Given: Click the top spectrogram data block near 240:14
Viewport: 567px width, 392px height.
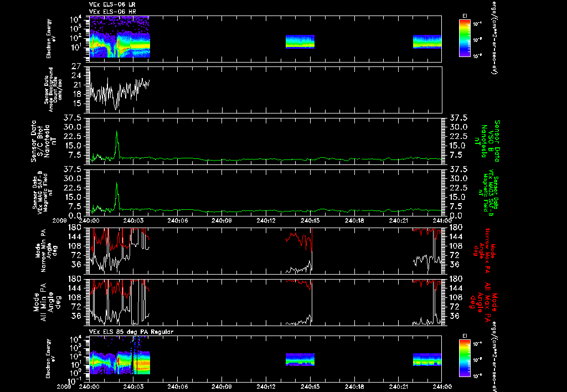Looking at the screenshot, I should point(300,42).
